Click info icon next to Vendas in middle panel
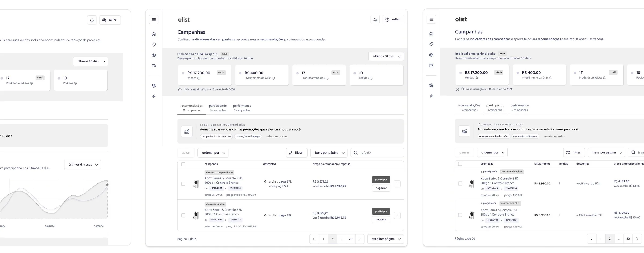 pyautogui.click(x=199, y=78)
